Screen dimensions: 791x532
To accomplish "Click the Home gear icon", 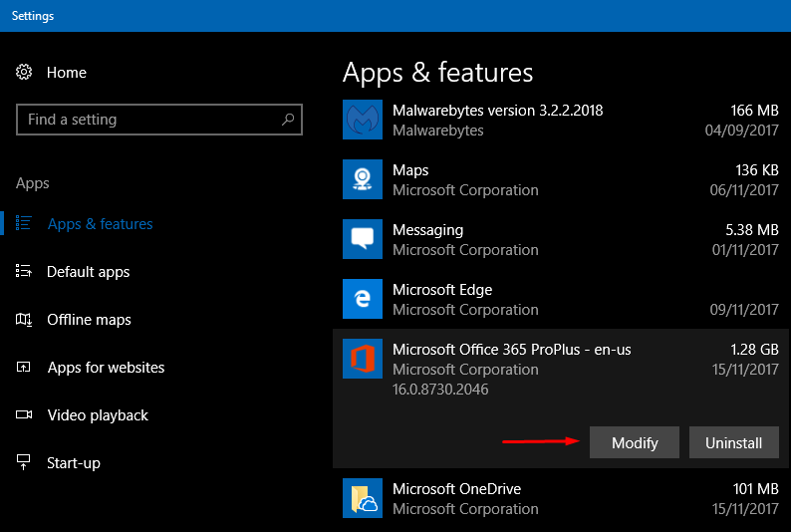I will [24, 72].
